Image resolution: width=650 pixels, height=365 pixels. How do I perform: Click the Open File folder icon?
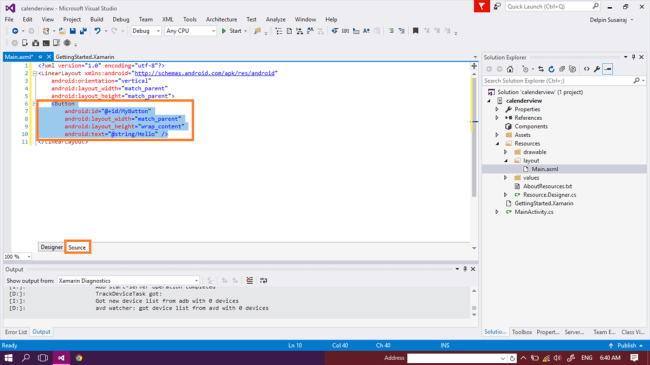[x=62, y=31]
